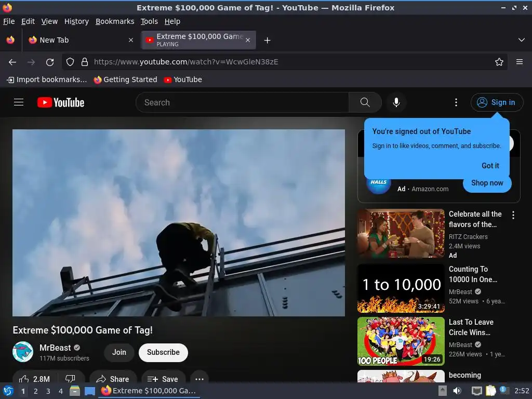Select the Extreme $100,000 Game playing tab

point(198,40)
